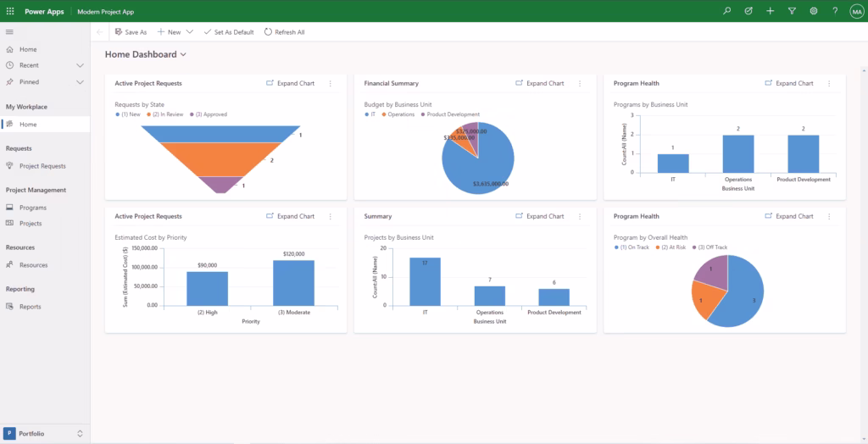Screen dimensions: 868x444
Task: Expand the Estimated Cost by Priority chart
Action: (290, 216)
